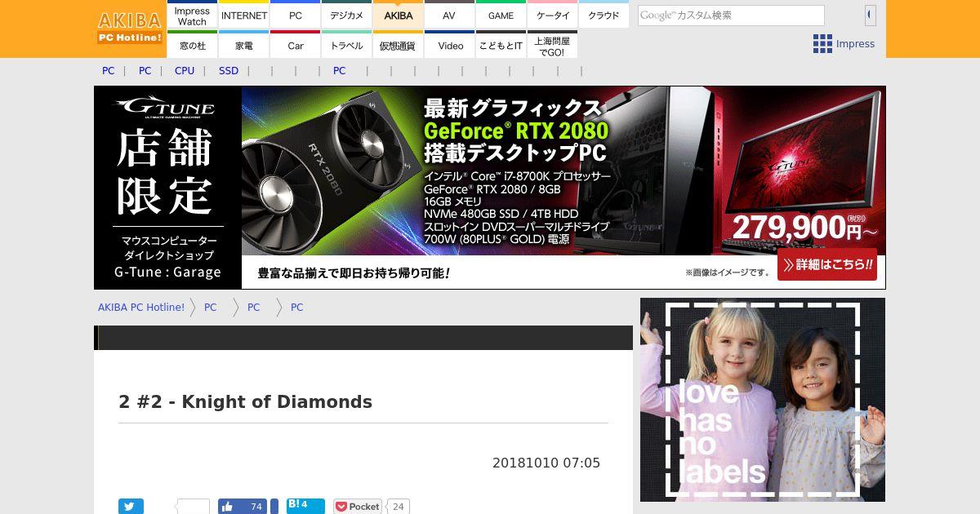This screenshot has width=980, height=514.
Task: Click the G-Tune 店舗限定 logo panel
Action: click(167, 188)
